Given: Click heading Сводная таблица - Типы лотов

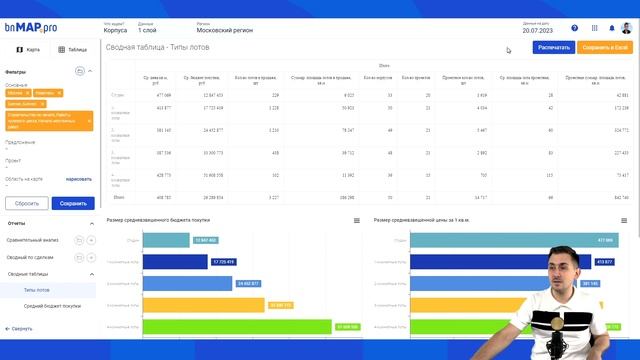Looking at the screenshot, I should pos(158,47).
